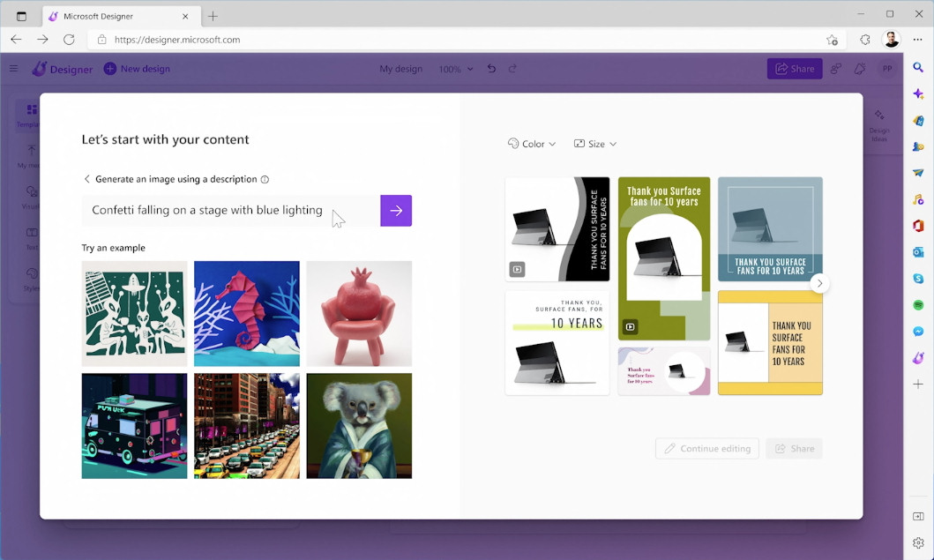934x560 pixels.
Task: Refresh the page
Action: (x=69, y=40)
